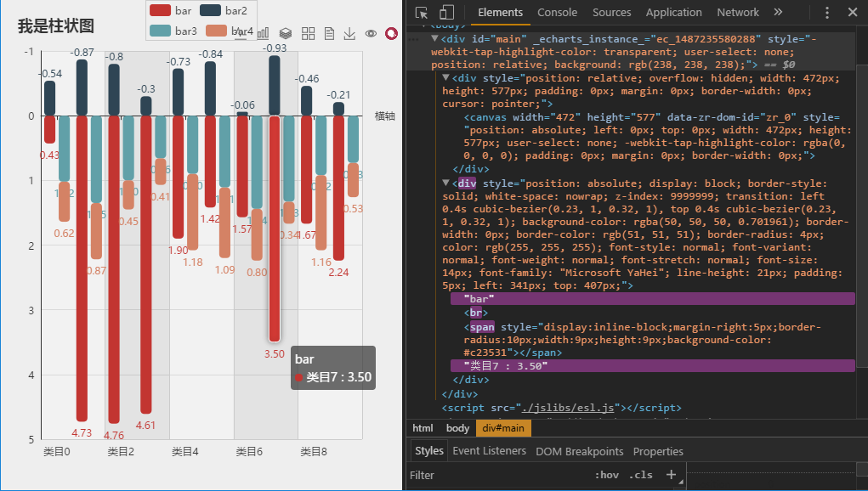This screenshot has width=868, height=491.
Task: Switch to the Console tab
Action: click(557, 12)
